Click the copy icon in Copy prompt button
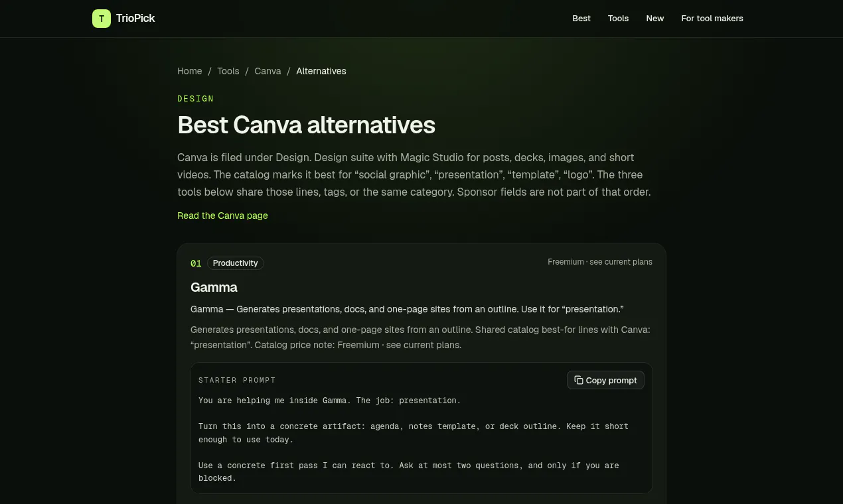Screen dimensions: 843x504 [x=579, y=380]
